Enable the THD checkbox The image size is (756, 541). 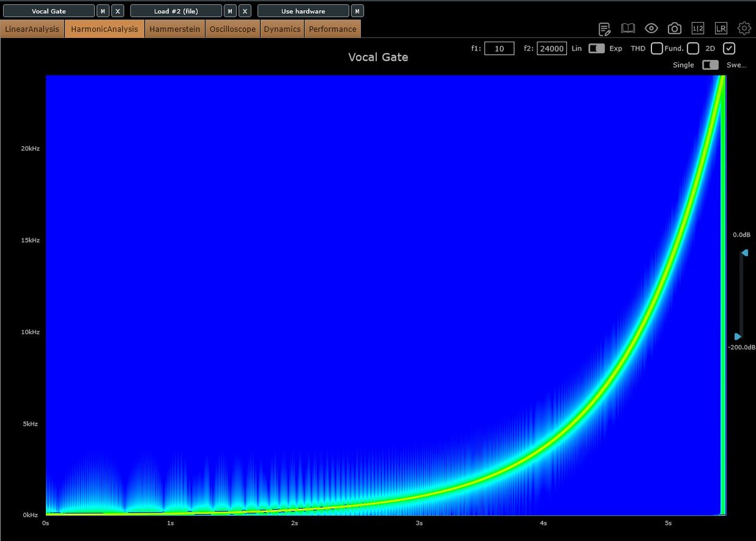656,49
